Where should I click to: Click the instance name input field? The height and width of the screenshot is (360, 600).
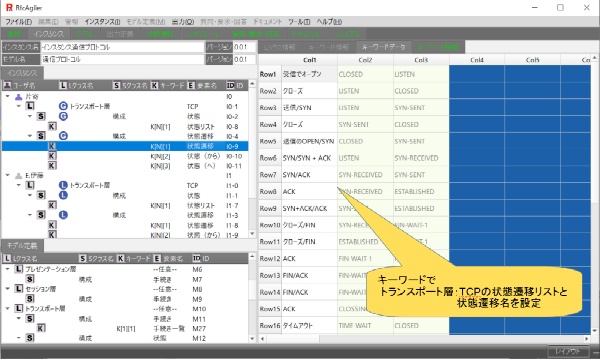(x=122, y=47)
